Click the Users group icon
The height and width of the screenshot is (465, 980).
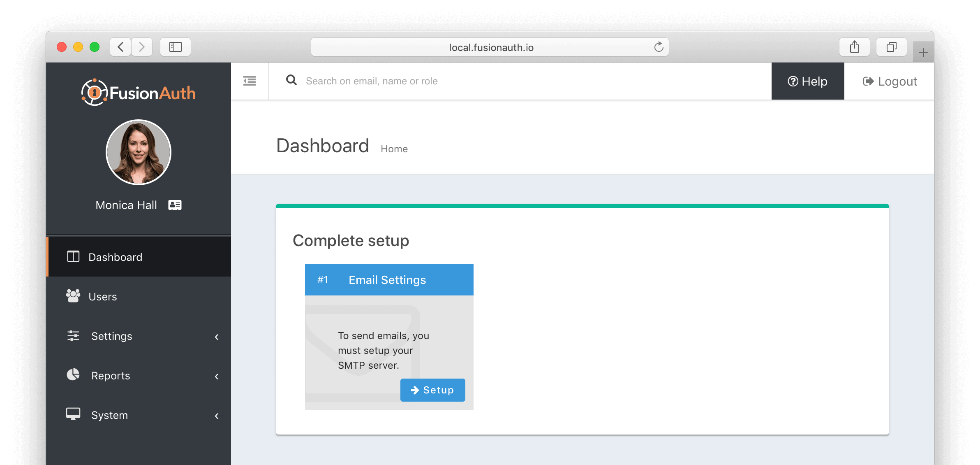pos(73,296)
